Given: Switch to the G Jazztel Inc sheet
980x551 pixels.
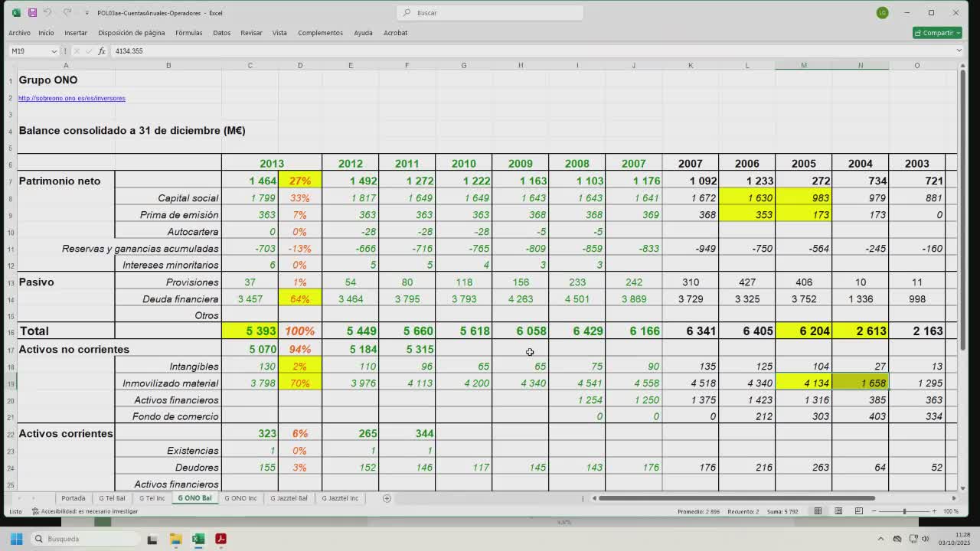Looking at the screenshot, I should pos(340,498).
